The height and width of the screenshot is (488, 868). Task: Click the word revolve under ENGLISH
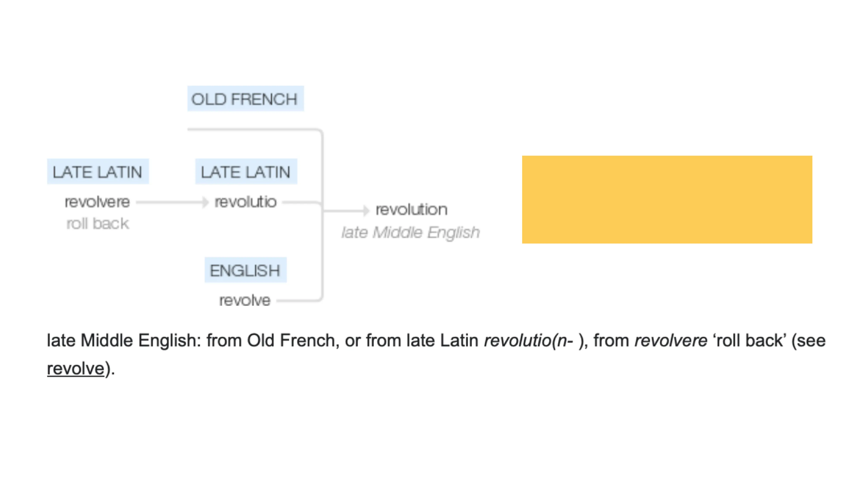pos(245,300)
